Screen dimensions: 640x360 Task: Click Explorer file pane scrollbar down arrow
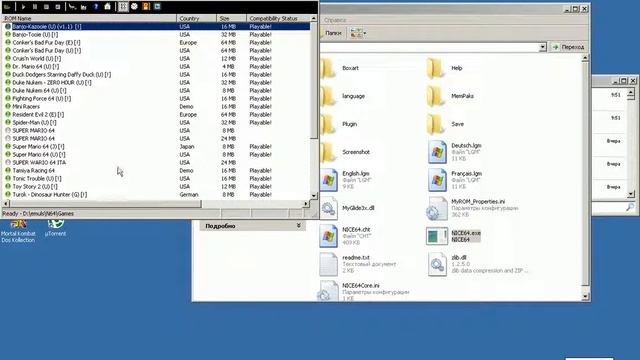tap(585, 296)
